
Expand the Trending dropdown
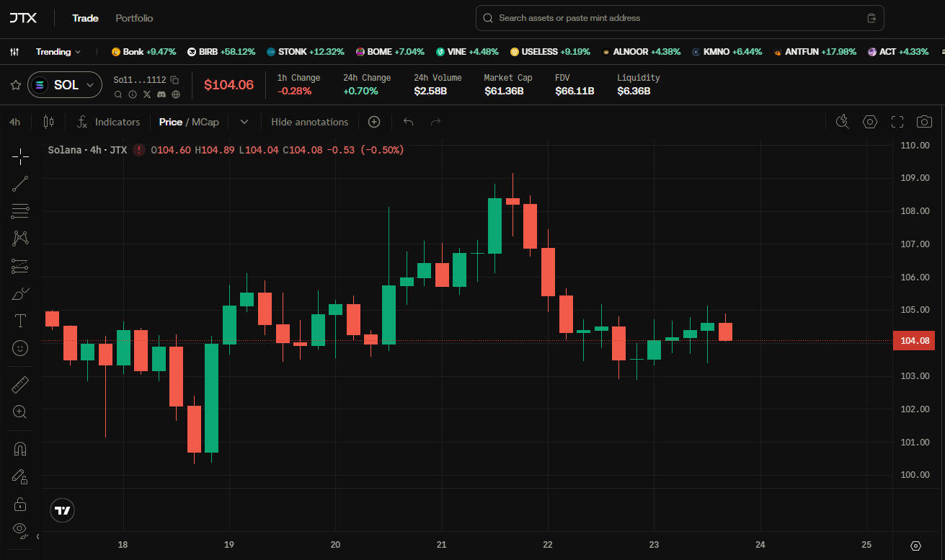coord(58,52)
